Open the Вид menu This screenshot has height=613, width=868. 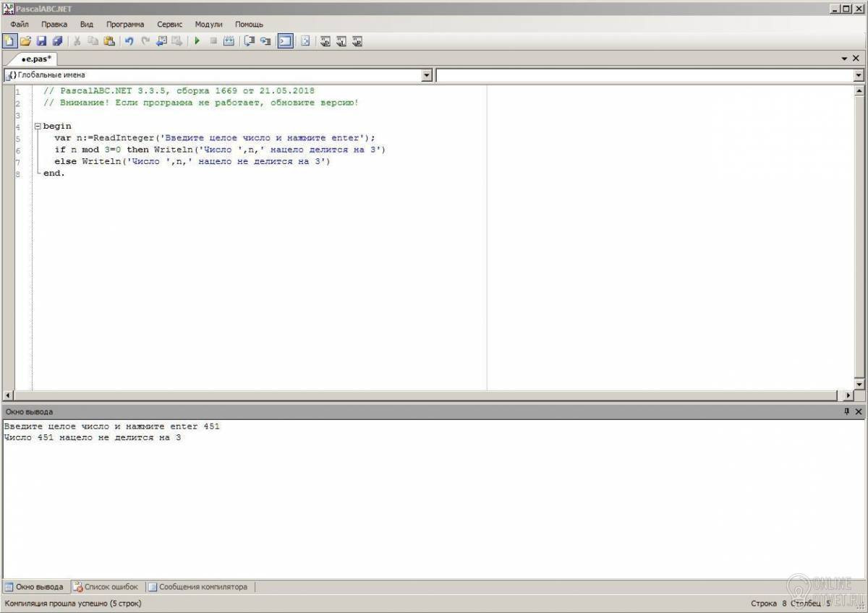click(x=87, y=24)
